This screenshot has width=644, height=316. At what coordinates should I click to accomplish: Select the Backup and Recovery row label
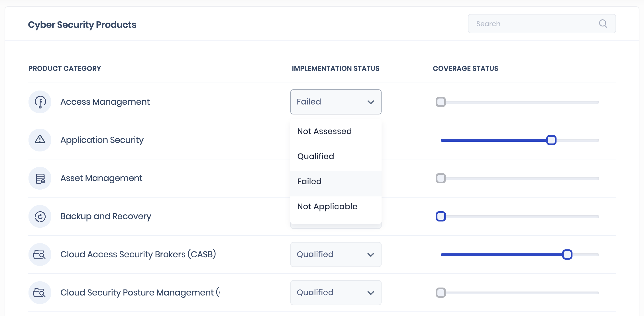point(106,216)
